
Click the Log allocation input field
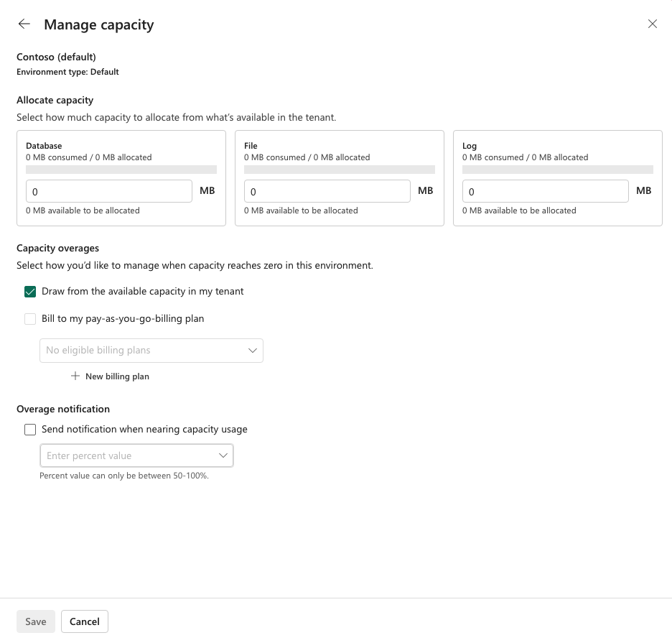[x=546, y=191]
